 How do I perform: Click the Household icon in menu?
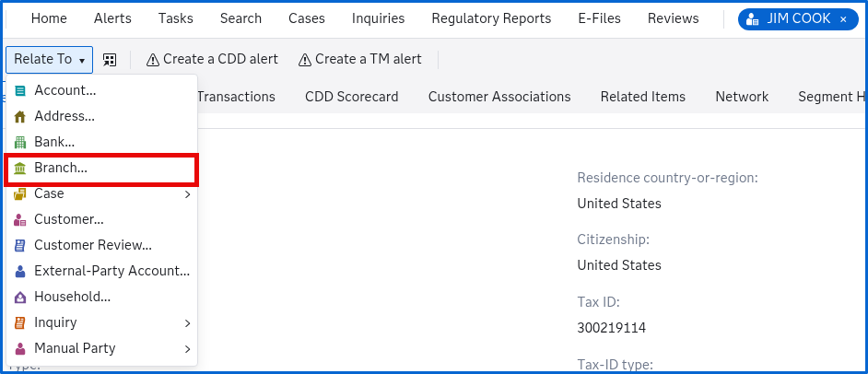pyautogui.click(x=20, y=297)
